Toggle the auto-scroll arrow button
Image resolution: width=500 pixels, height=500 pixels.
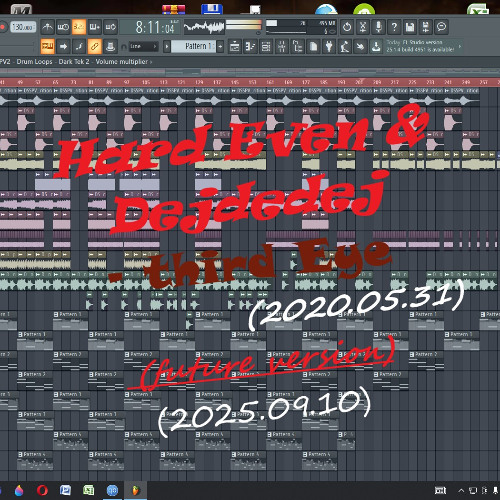pos(63,46)
